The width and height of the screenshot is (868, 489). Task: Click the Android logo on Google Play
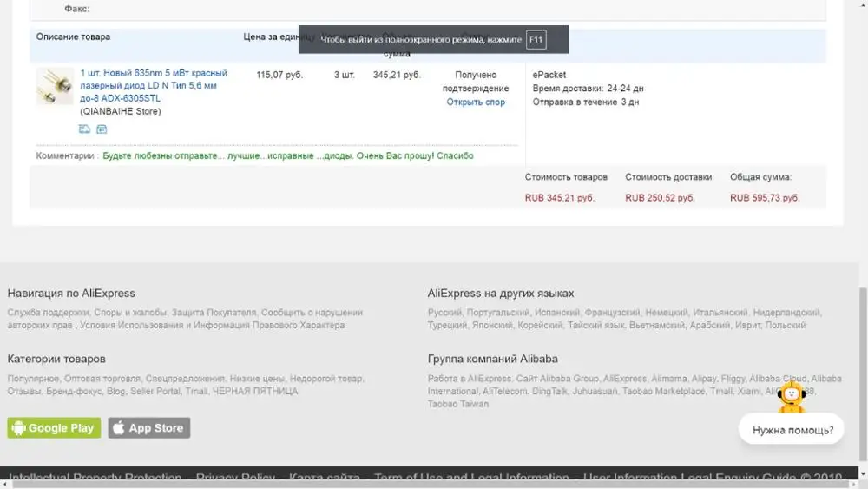(19, 428)
